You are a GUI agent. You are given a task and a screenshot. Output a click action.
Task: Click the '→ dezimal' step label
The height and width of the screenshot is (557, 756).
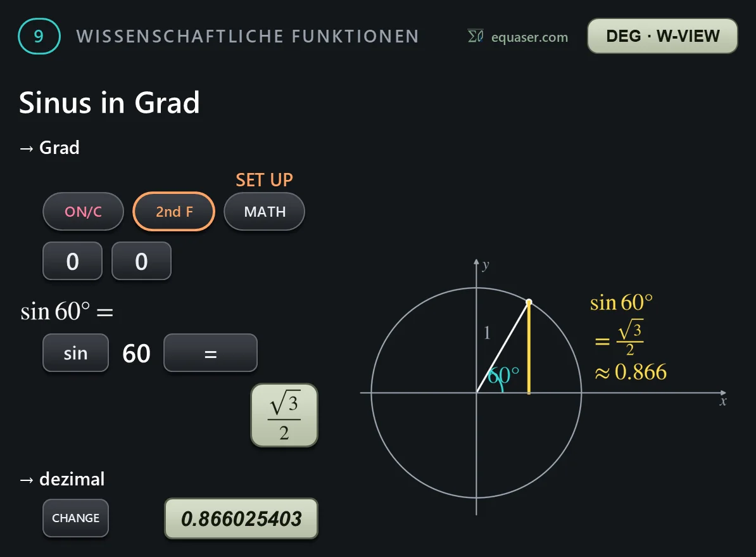62,479
